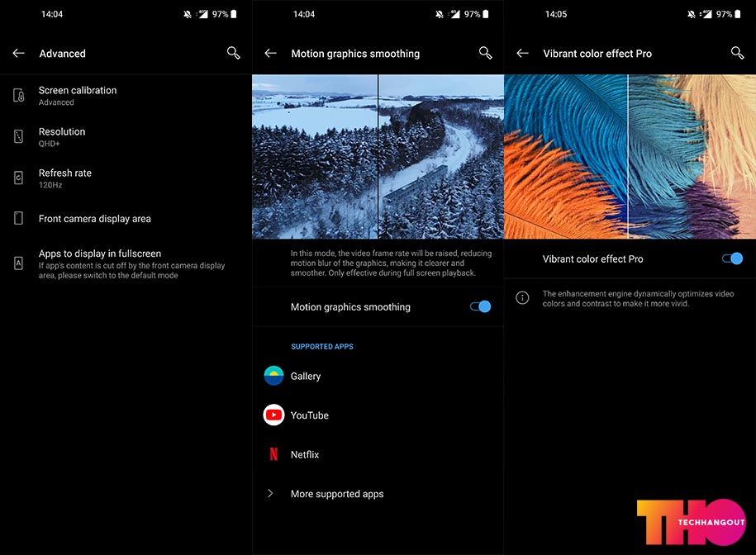Tap the SUPPORTED APPS heading
756x555 pixels.
322,346
